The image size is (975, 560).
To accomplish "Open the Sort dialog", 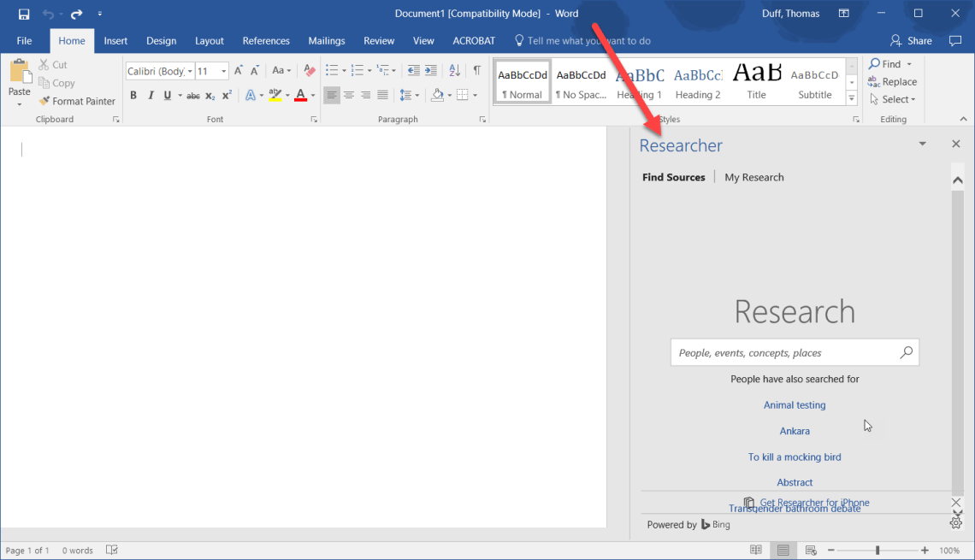I will (454, 70).
